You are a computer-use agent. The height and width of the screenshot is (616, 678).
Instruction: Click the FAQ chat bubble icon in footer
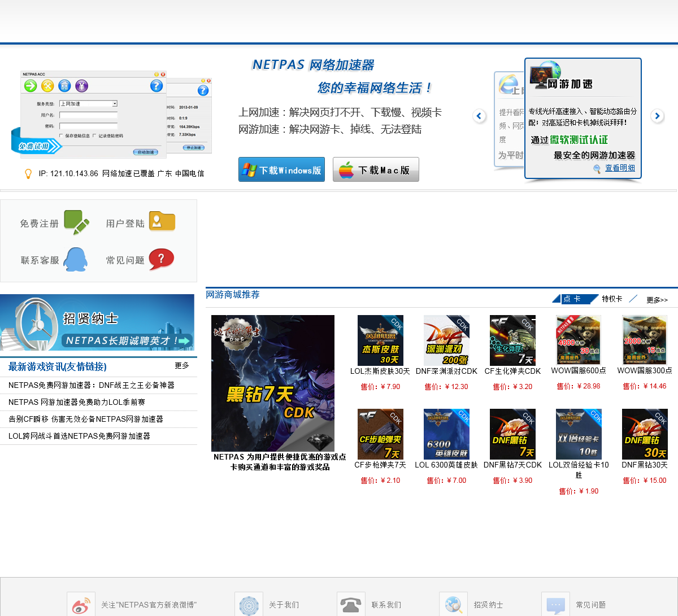[x=555, y=604]
